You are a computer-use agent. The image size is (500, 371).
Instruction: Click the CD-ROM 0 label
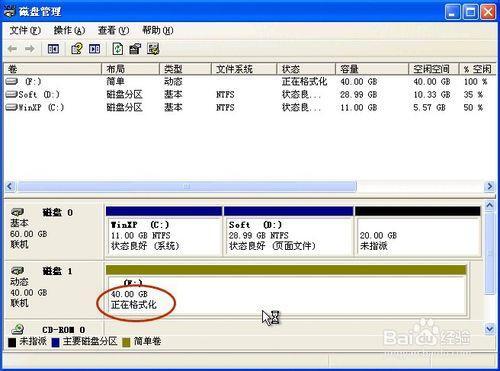[64, 330]
